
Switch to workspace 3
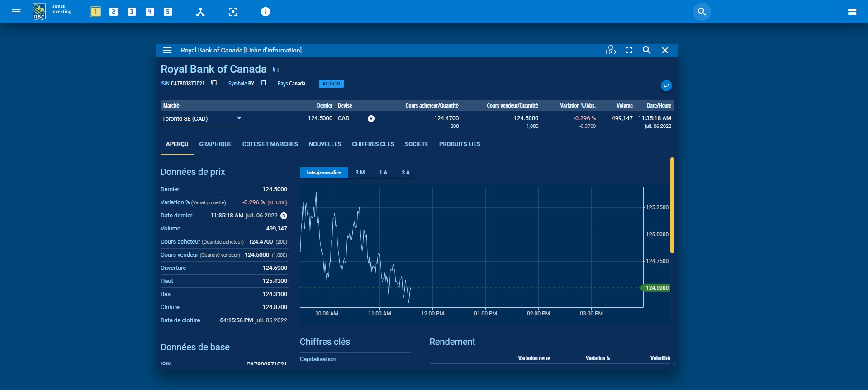pyautogui.click(x=132, y=12)
